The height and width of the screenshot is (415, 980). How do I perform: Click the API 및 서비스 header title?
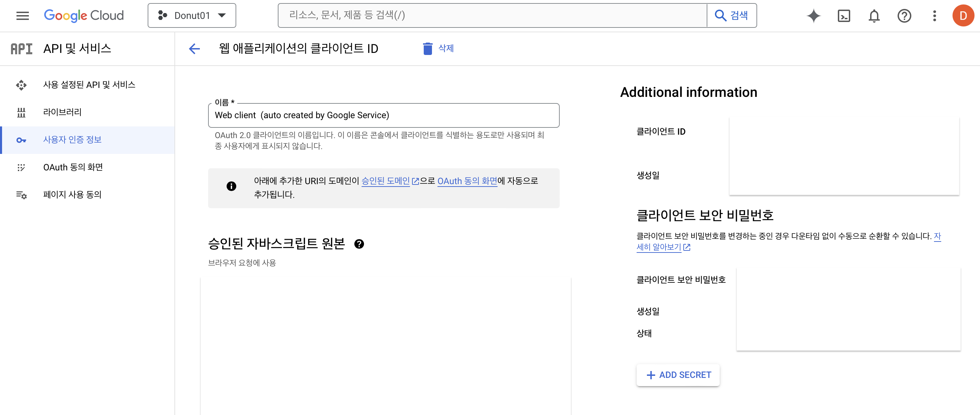point(77,49)
